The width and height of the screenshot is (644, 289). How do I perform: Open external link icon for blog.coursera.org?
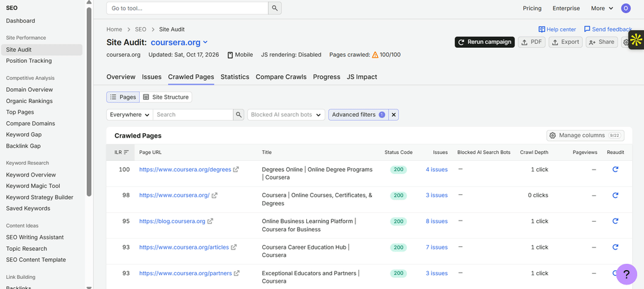(210, 221)
